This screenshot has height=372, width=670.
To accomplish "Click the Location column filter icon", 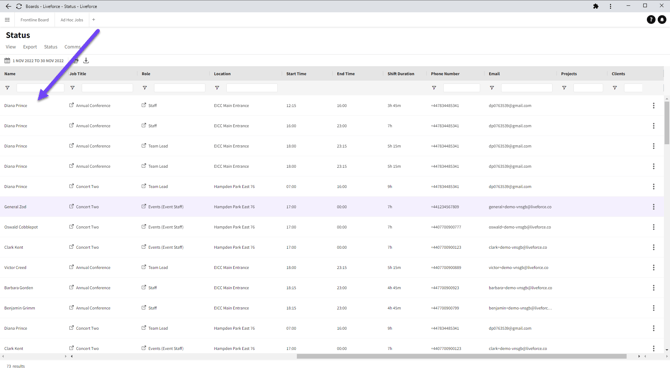I will click(x=217, y=88).
